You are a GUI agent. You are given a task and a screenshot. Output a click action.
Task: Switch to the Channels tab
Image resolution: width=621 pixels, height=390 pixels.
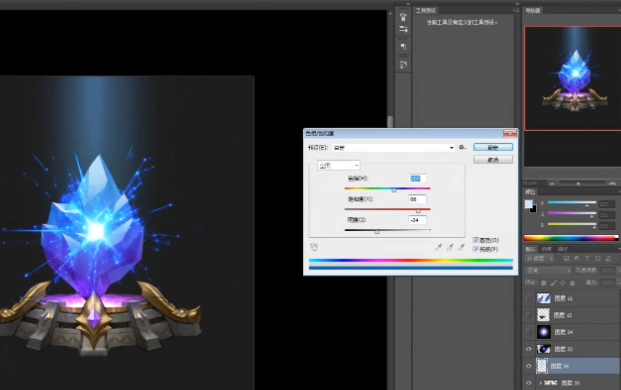[x=547, y=249]
